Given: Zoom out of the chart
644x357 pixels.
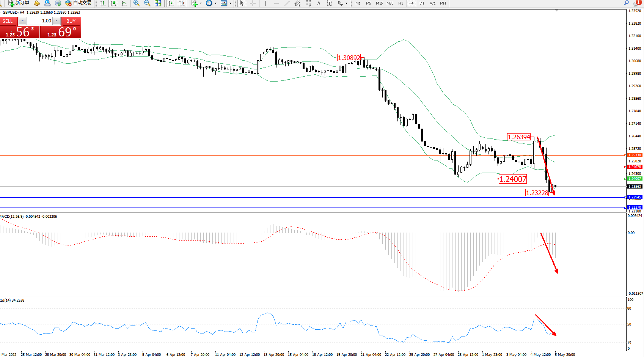Looking at the screenshot, I should click(147, 3).
